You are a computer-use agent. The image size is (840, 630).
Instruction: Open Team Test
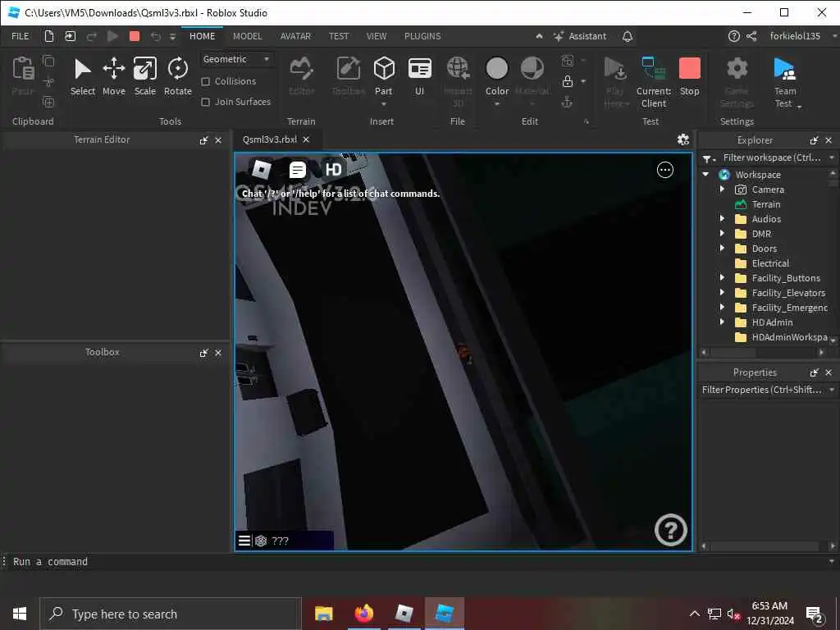tap(785, 82)
